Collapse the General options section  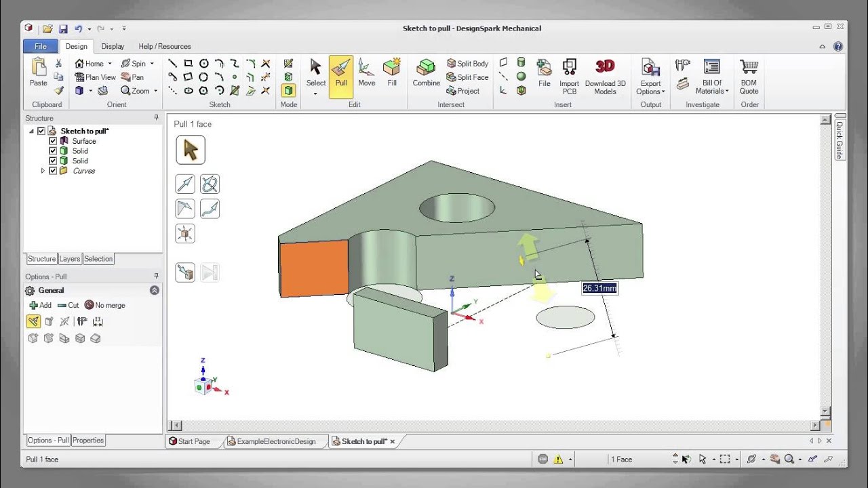click(x=155, y=290)
